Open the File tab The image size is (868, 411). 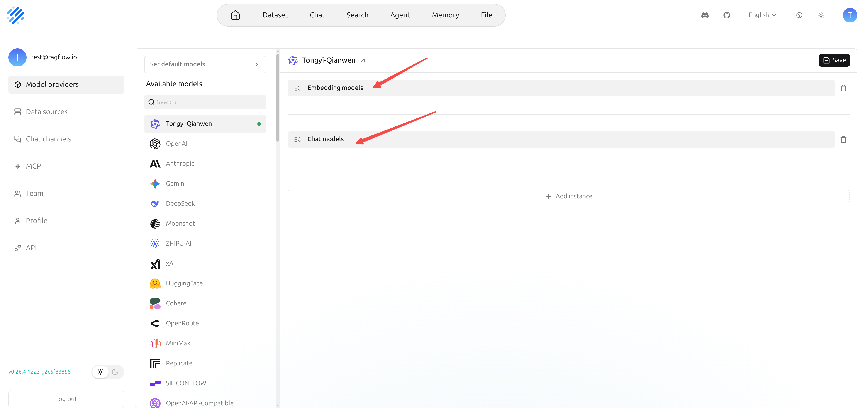pyautogui.click(x=487, y=15)
